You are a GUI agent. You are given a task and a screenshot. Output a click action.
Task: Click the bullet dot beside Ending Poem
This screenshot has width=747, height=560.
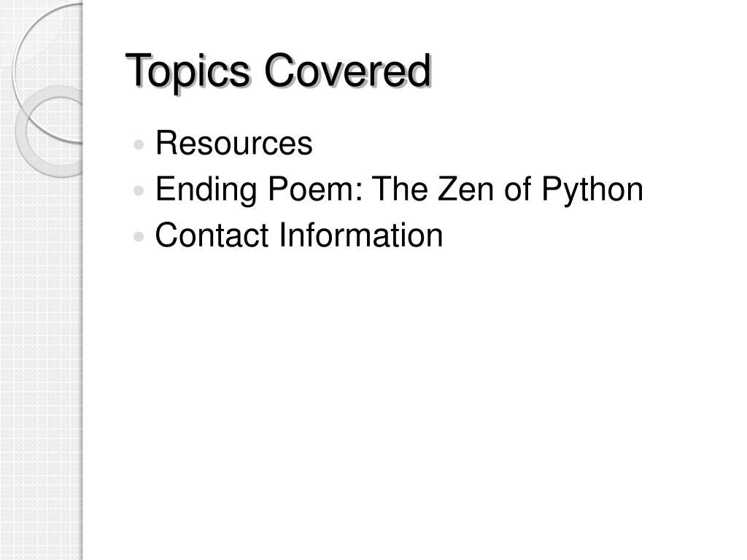[x=139, y=191]
